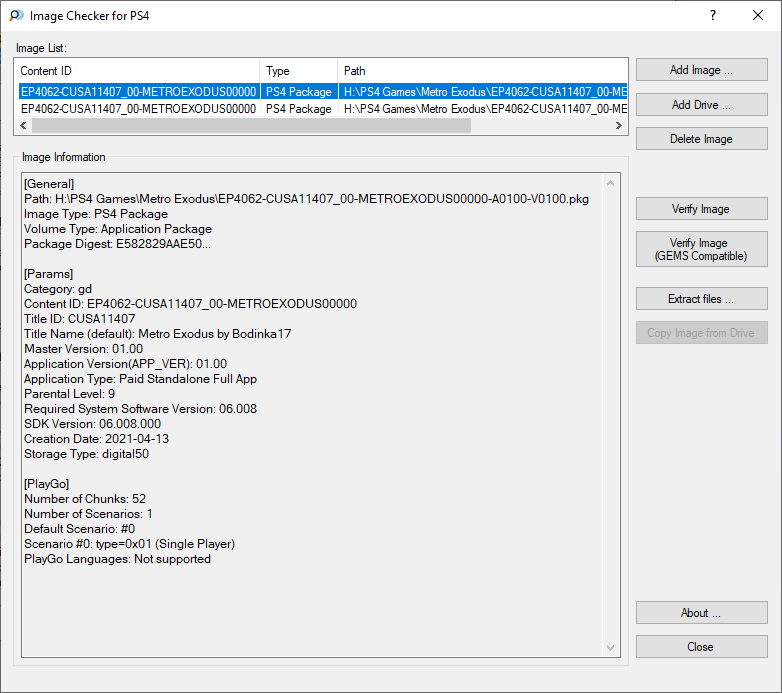Image resolution: width=782 pixels, height=693 pixels.
Task: Click the Package Digest line
Action: pos(117,244)
